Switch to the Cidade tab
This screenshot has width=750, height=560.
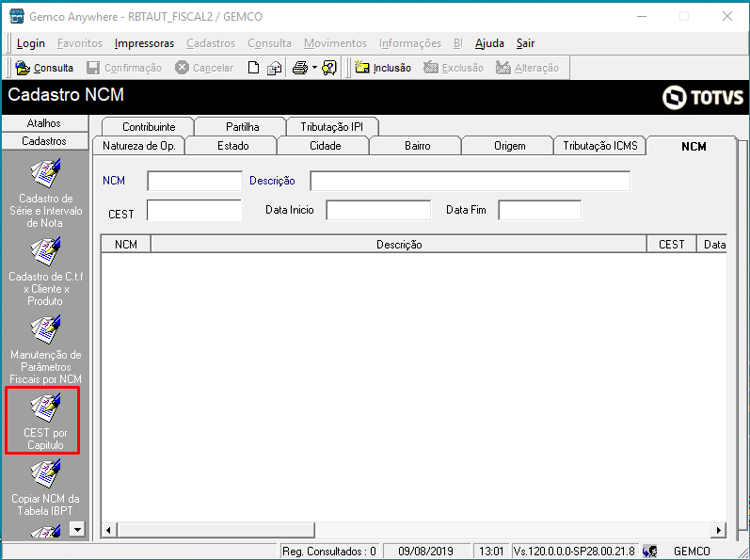coord(326,146)
